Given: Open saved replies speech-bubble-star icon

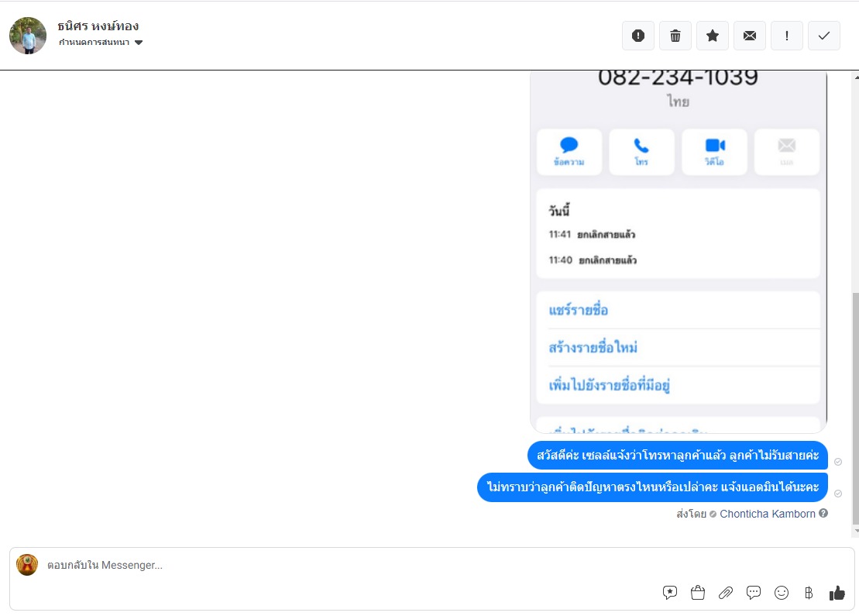Looking at the screenshot, I should tap(669, 593).
